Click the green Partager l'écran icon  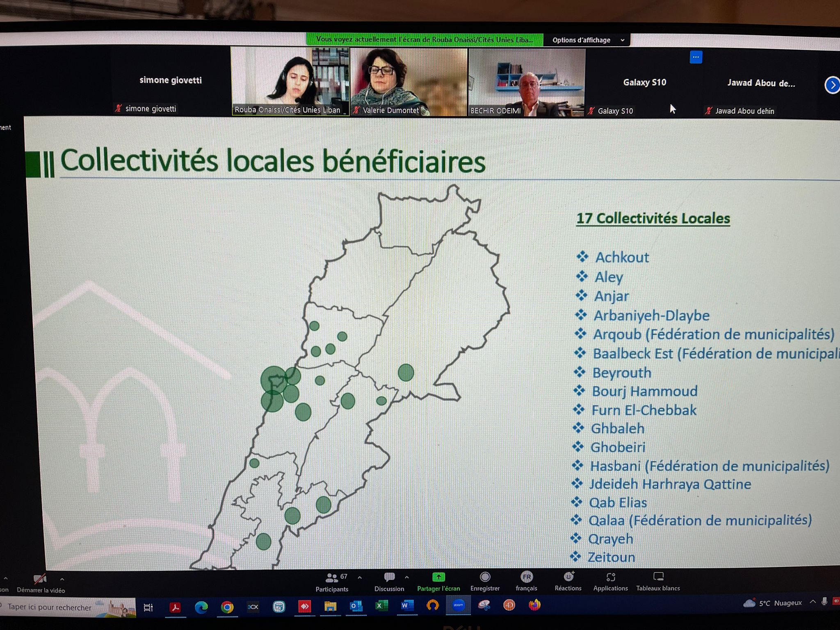coord(438,577)
